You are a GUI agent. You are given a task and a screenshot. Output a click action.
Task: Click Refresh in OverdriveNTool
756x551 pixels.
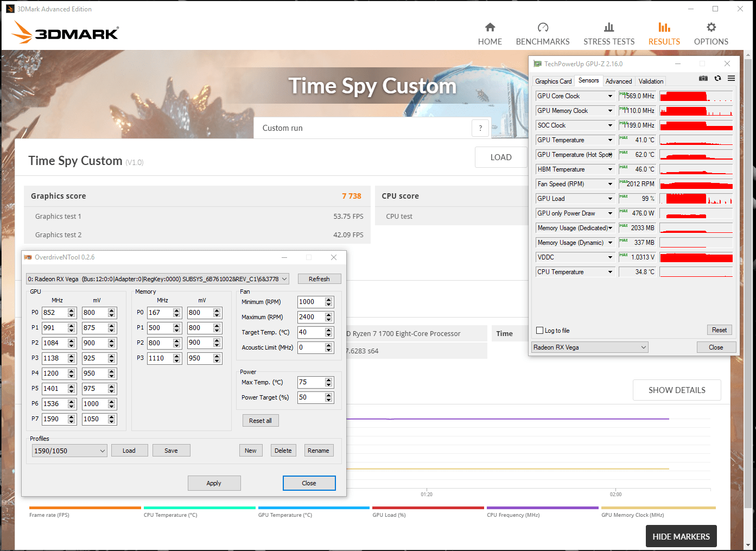point(319,279)
